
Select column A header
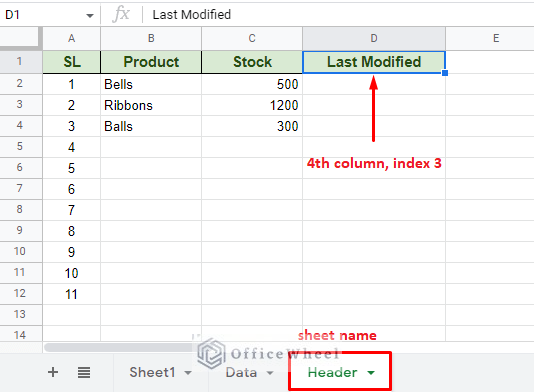[x=72, y=38]
